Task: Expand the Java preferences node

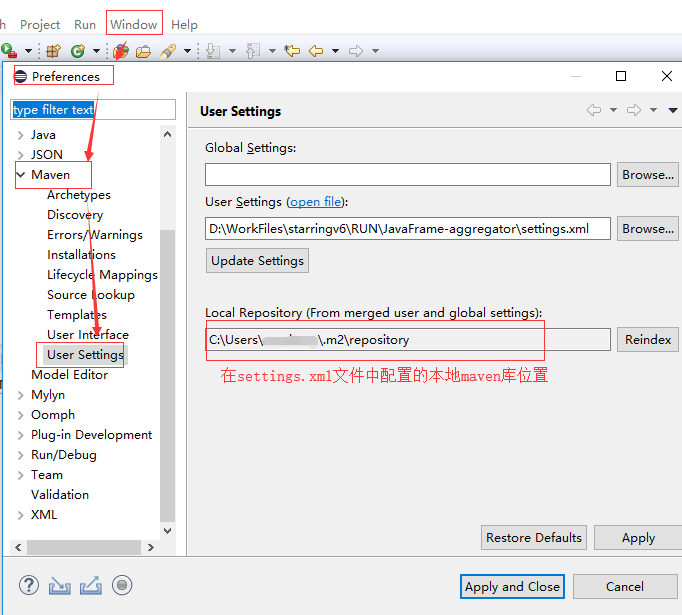Action: point(20,135)
